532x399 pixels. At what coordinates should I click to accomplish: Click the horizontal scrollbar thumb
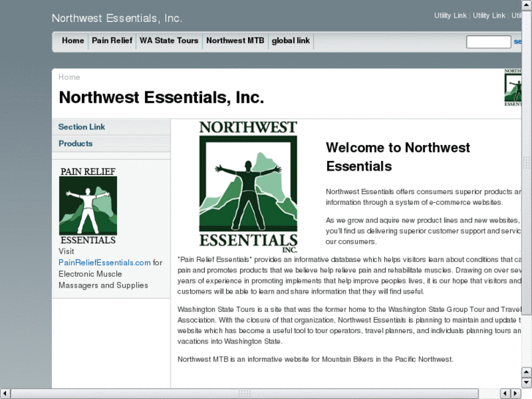click(x=244, y=393)
